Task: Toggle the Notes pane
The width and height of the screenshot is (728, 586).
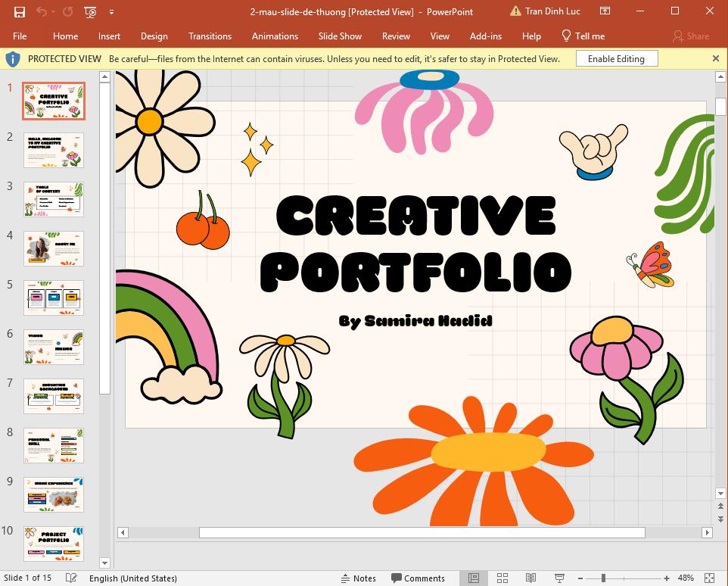Action: click(x=358, y=578)
